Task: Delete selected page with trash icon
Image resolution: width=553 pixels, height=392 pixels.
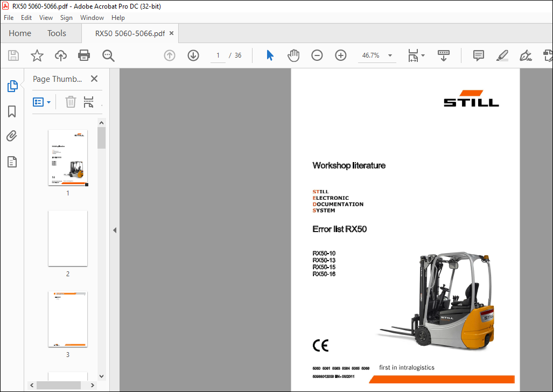Action: tap(71, 102)
